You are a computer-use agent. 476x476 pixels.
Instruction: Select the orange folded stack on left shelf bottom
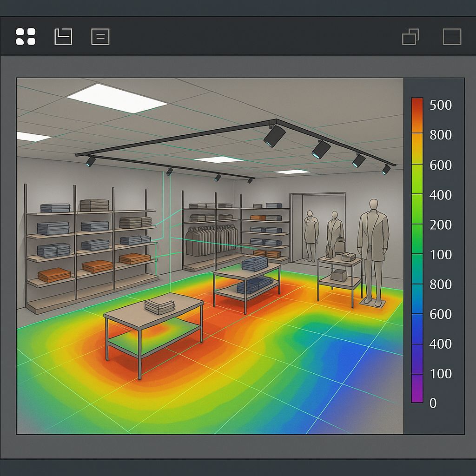(54, 275)
